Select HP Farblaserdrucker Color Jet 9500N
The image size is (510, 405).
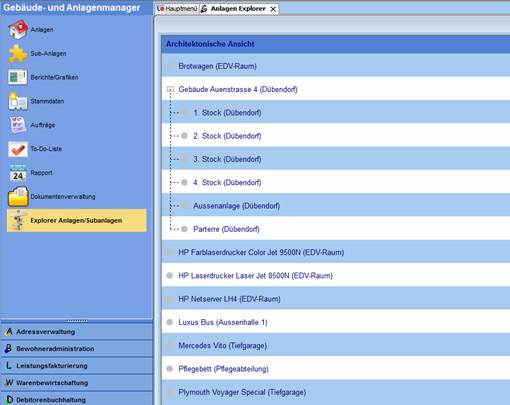point(261,252)
